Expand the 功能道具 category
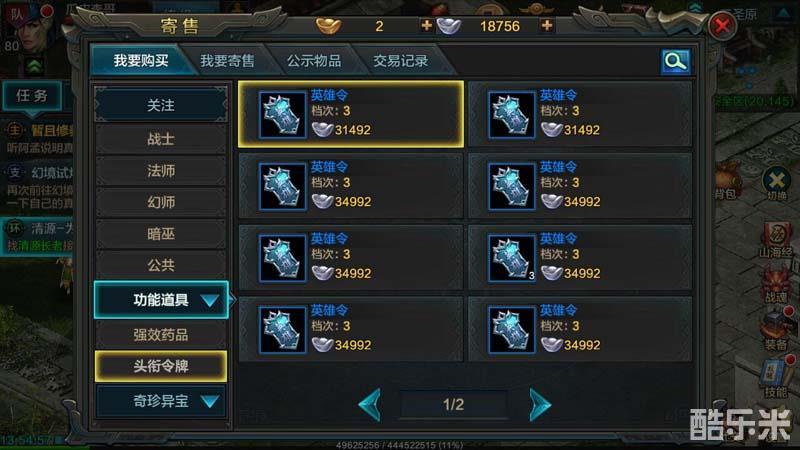Image resolution: width=800 pixels, height=450 pixels. (x=161, y=300)
